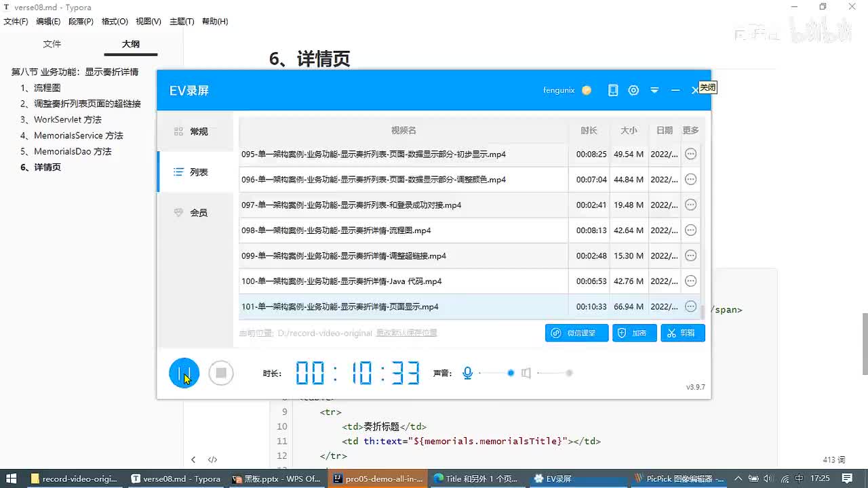Image resolution: width=868 pixels, height=488 pixels.
Task: Click the 加密 encrypt button
Action: pos(635,333)
